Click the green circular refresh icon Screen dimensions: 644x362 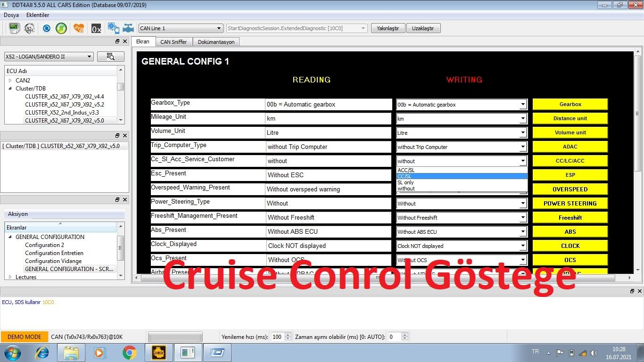pos(61,28)
